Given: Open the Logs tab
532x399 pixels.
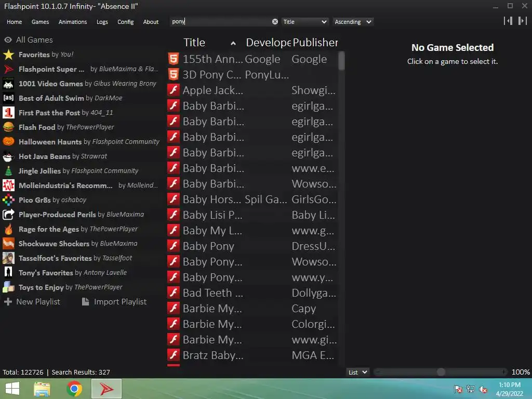Looking at the screenshot, I should click(x=102, y=22).
